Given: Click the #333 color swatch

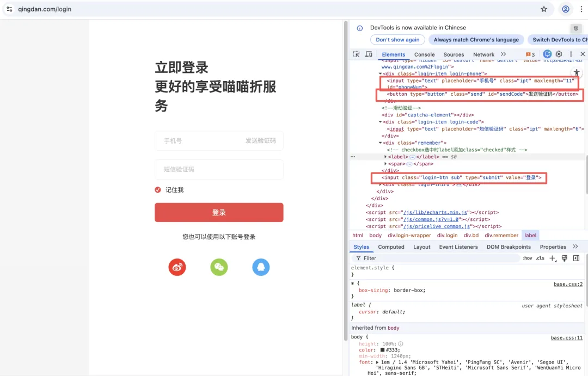Looking at the screenshot, I should coord(383,350).
